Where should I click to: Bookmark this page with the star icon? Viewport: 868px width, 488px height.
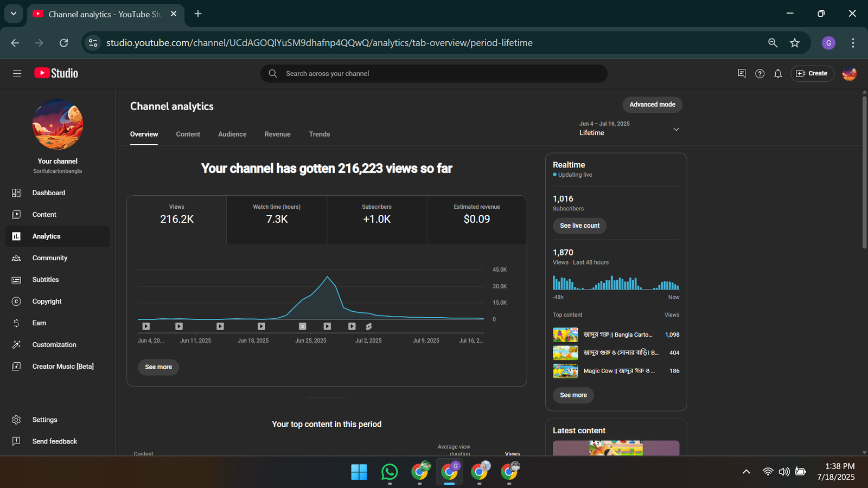[x=795, y=43]
